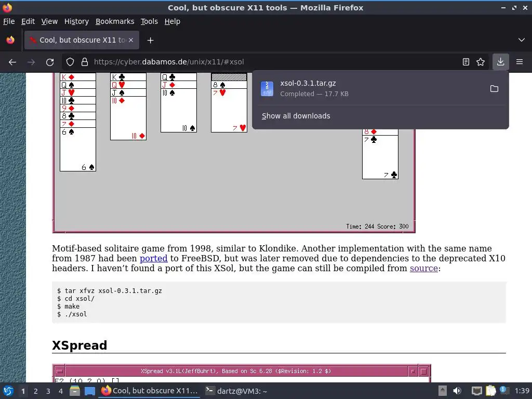Follow the 'source' download link
The height and width of the screenshot is (399, 532).
(424, 268)
